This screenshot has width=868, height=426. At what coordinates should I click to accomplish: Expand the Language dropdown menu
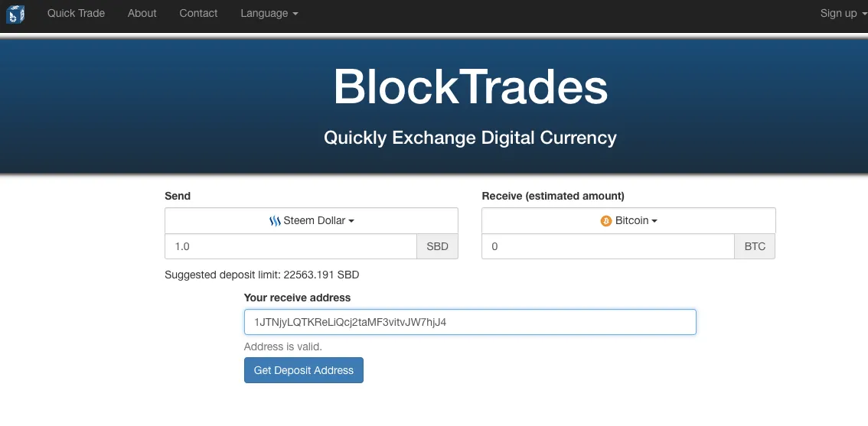[269, 13]
